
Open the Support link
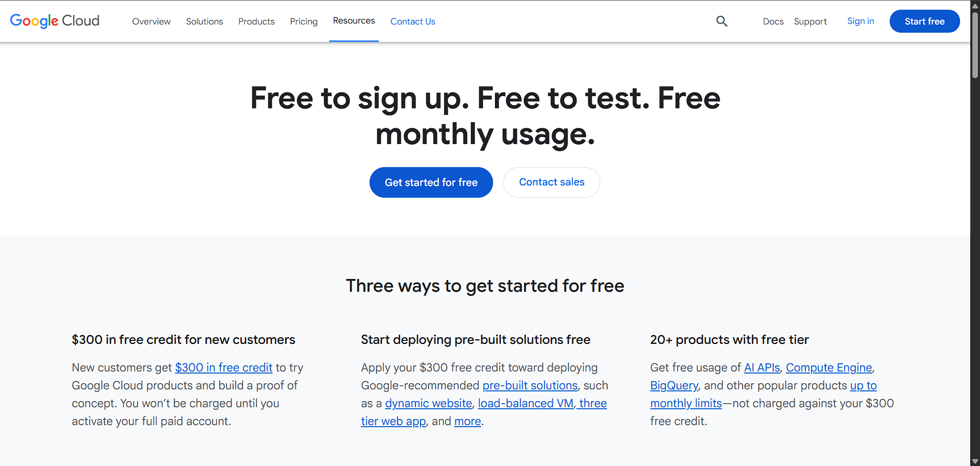tap(810, 21)
